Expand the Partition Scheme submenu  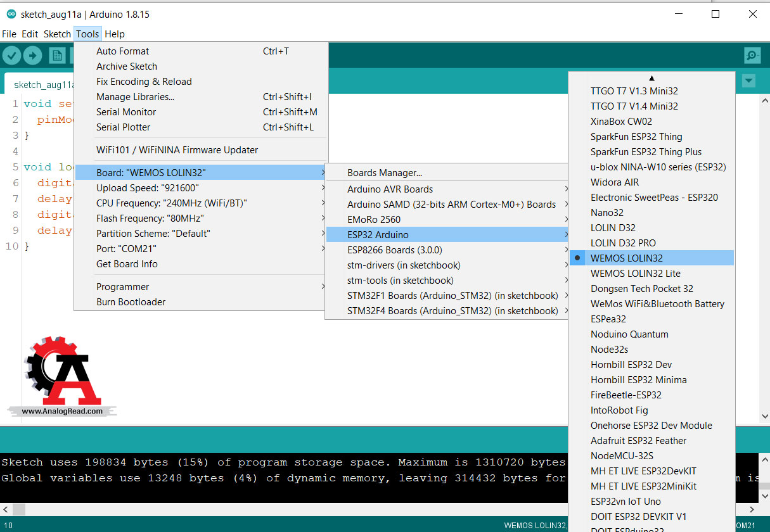tap(202, 234)
